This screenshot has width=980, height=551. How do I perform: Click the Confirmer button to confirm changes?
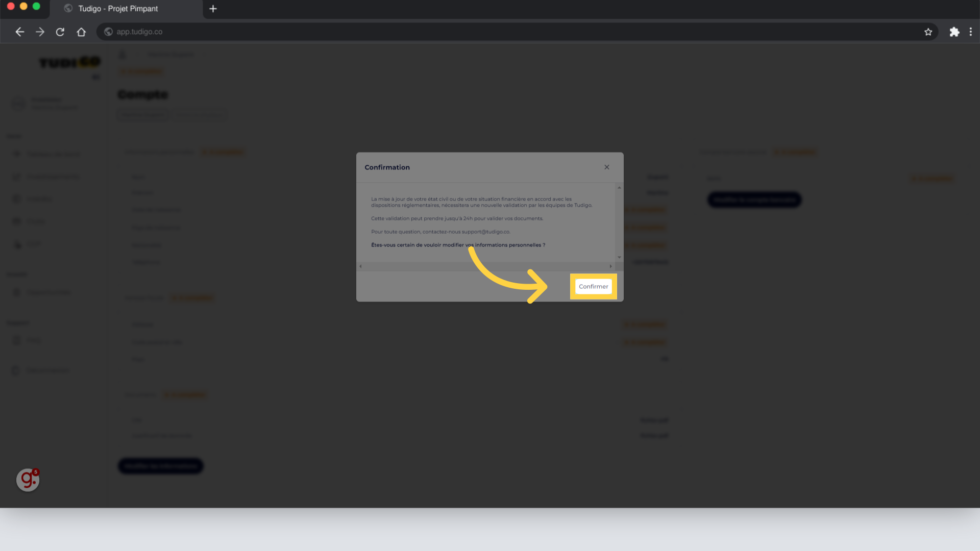pos(593,286)
